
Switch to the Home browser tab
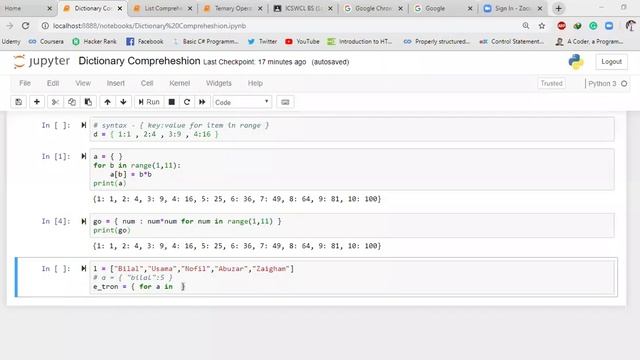click(x=27, y=8)
